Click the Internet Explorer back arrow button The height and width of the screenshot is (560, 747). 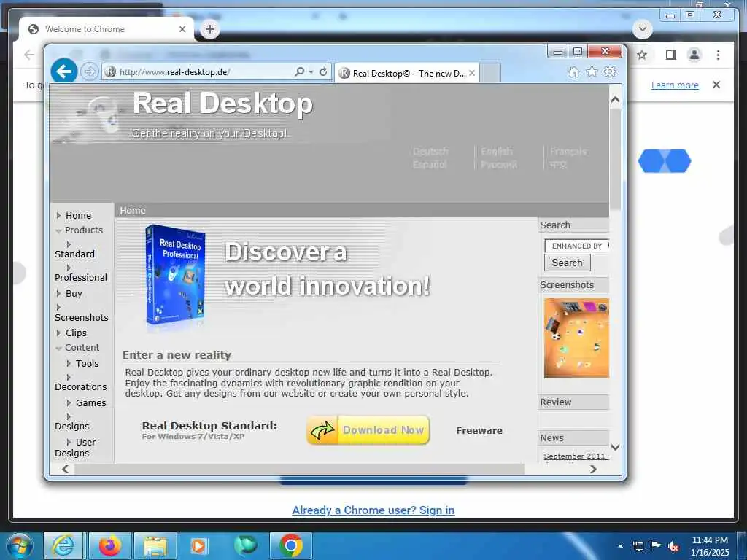64,71
